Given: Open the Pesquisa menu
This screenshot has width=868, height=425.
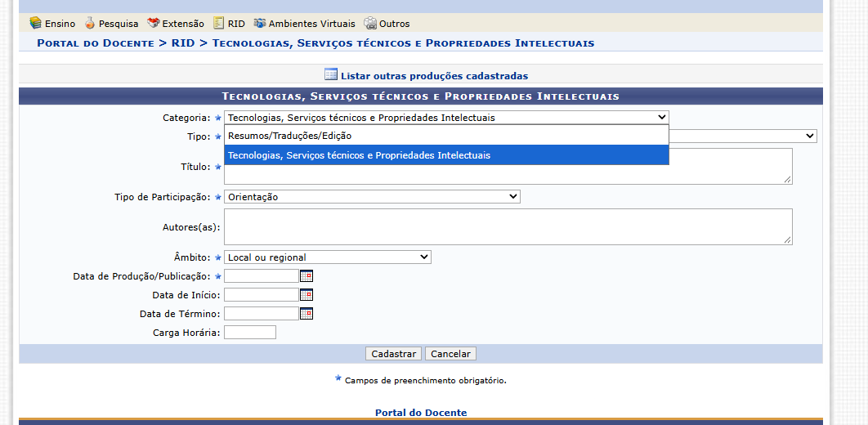Looking at the screenshot, I should [x=111, y=24].
